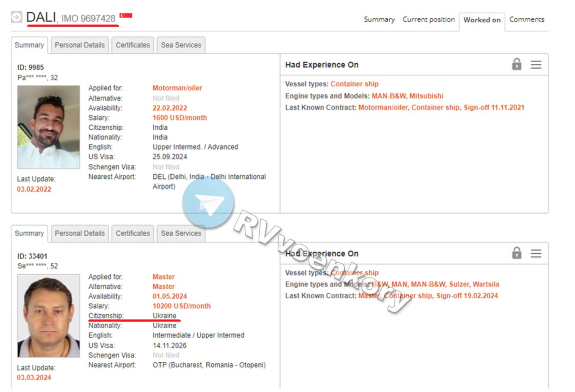View Certificates tab for ID 9985
The height and width of the screenshot is (392, 575).
[x=133, y=45]
